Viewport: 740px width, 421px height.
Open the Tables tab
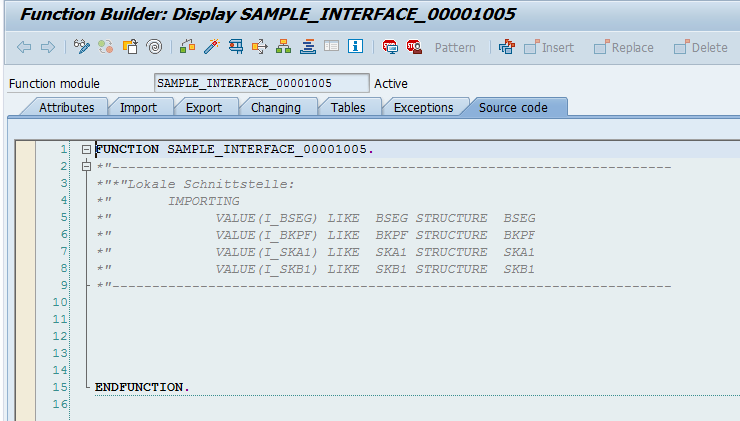pos(348,108)
